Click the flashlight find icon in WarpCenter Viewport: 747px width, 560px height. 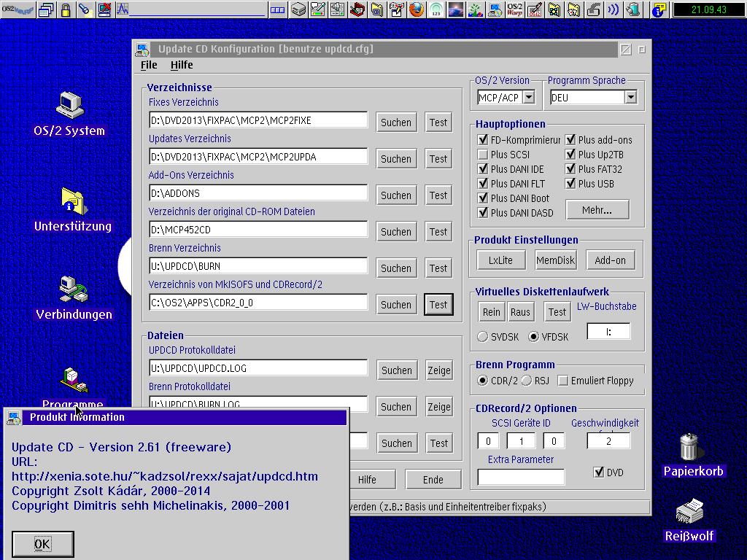click(85, 9)
